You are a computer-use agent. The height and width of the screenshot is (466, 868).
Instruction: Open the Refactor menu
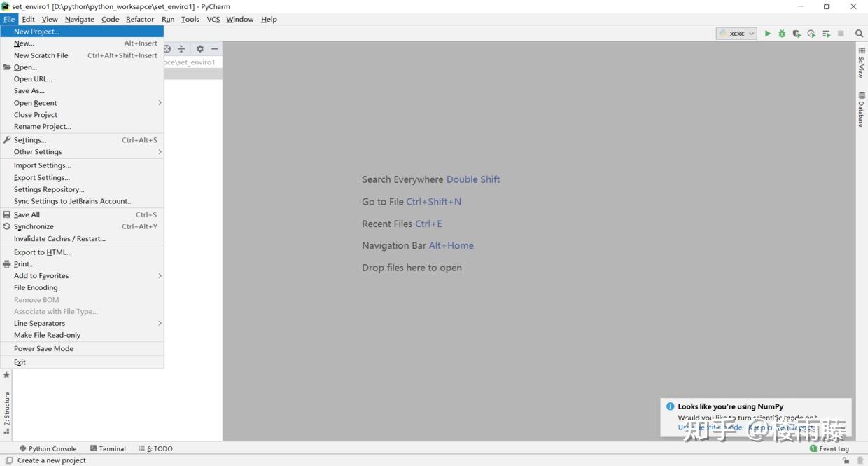[x=140, y=20]
